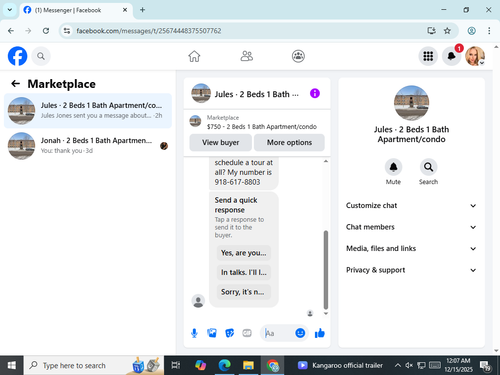
Task: Open the Kangaroo official trailer taskbar item
Action: pos(341,365)
